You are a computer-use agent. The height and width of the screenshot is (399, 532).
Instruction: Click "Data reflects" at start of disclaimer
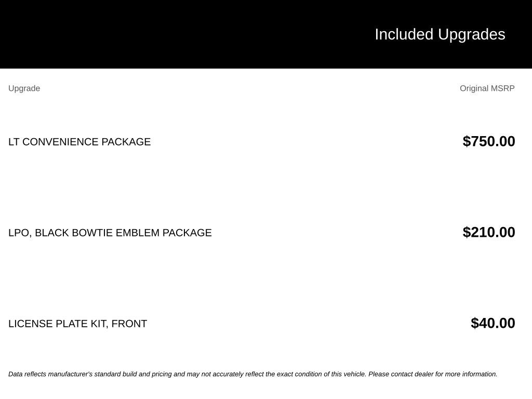pos(27,374)
